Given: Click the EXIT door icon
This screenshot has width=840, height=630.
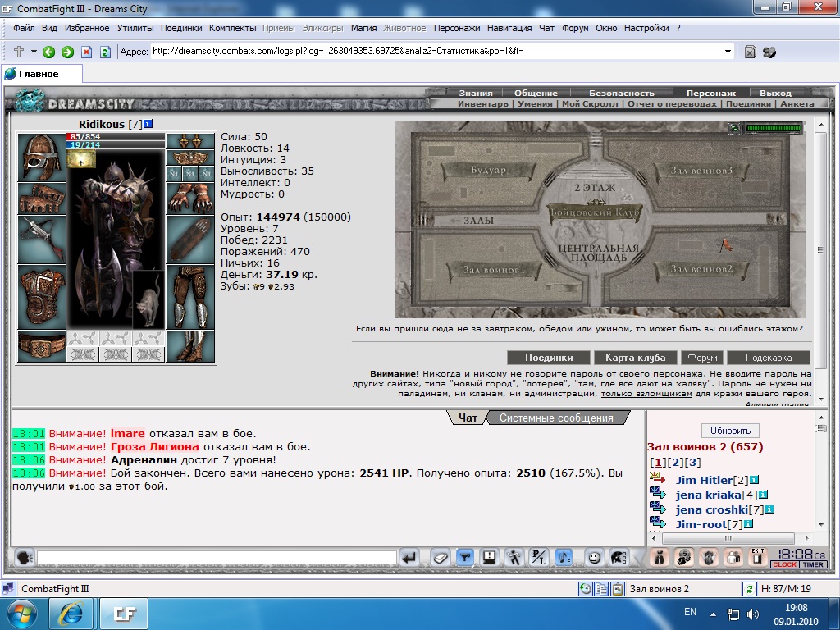Looking at the screenshot, I should (757, 557).
